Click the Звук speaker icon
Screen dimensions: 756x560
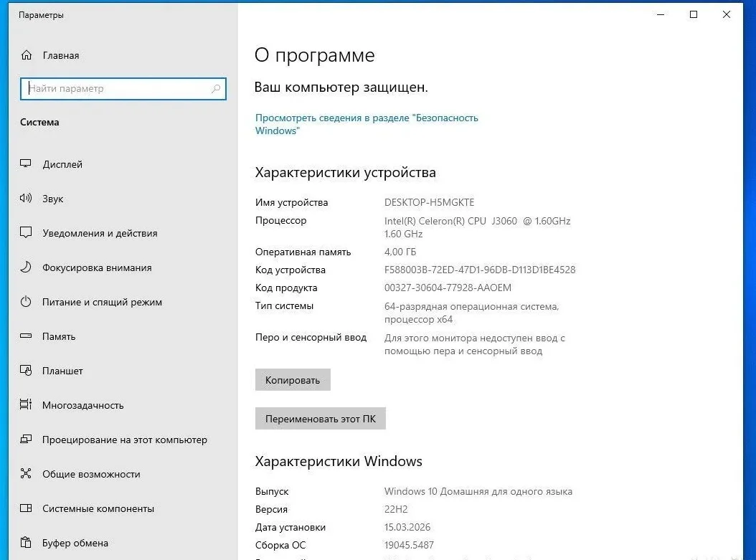point(26,198)
